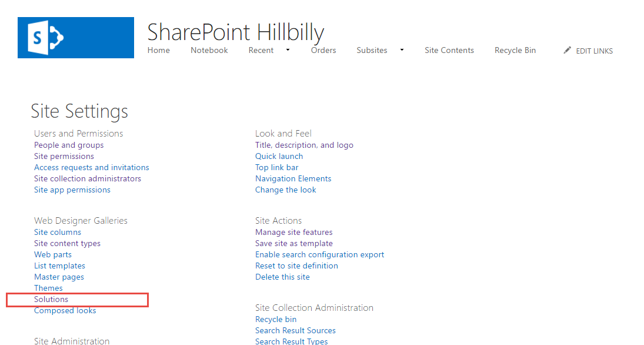This screenshot has width=644, height=345.
Task: Expand the Subsites dropdown arrow
Action: point(402,50)
